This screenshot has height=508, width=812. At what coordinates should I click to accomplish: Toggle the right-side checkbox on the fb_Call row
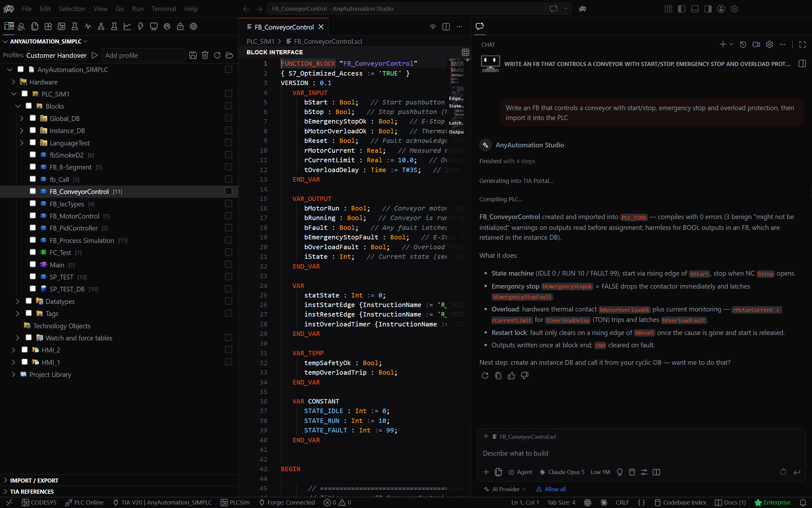tap(228, 179)
